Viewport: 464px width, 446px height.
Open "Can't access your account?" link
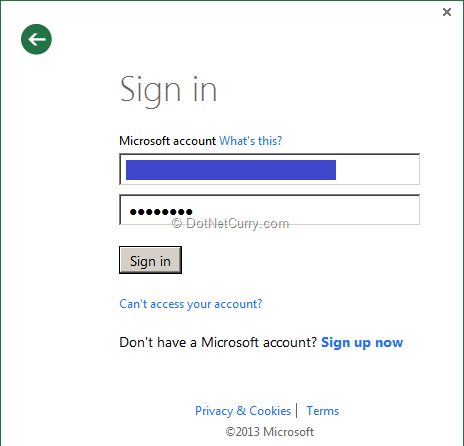(191, 304)
